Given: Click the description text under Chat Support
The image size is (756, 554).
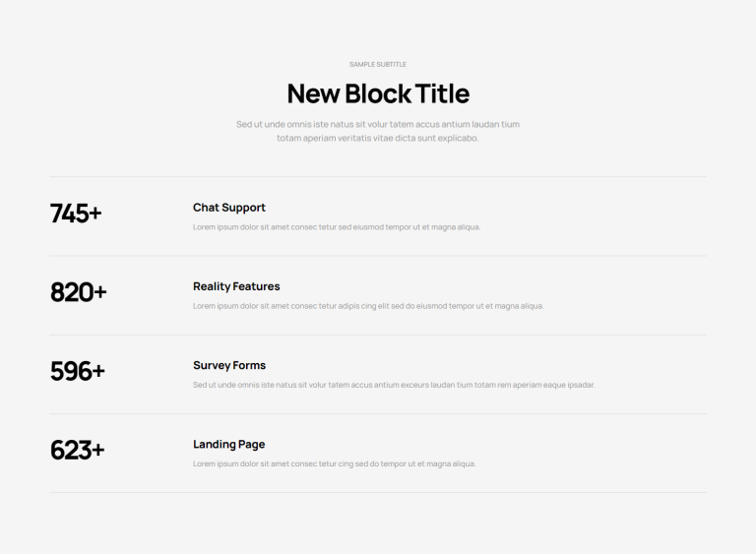Looking at the screenshot, I should coord(337,227).
